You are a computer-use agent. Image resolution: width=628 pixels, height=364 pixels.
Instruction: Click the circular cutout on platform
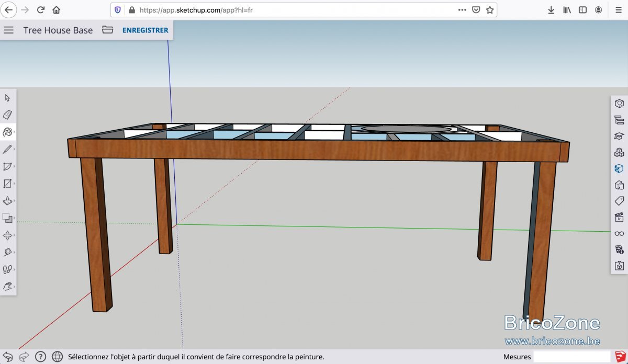click(x=406, y=129)
